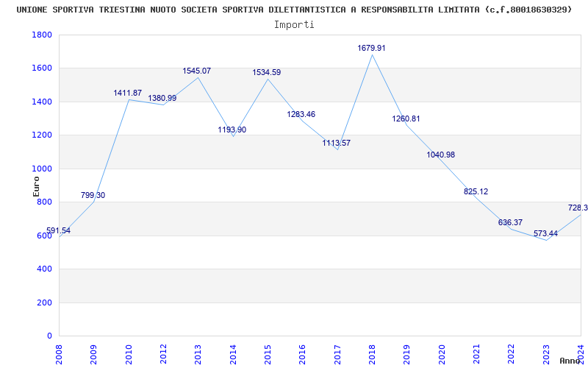
Task: Select the 1000 y-axis tick label
Action: (x=42, y=169)
